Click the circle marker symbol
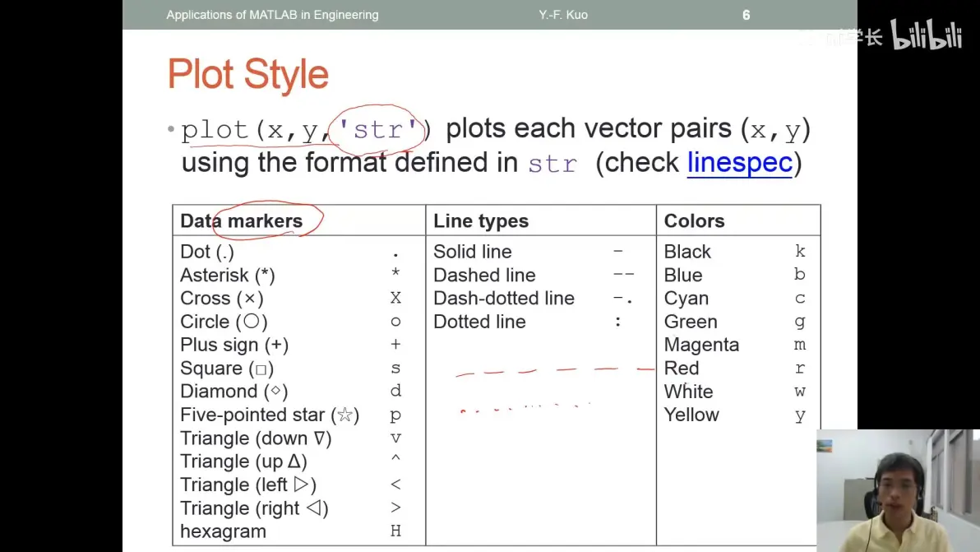This screenshot has height=552, width=980. (252, 322)
